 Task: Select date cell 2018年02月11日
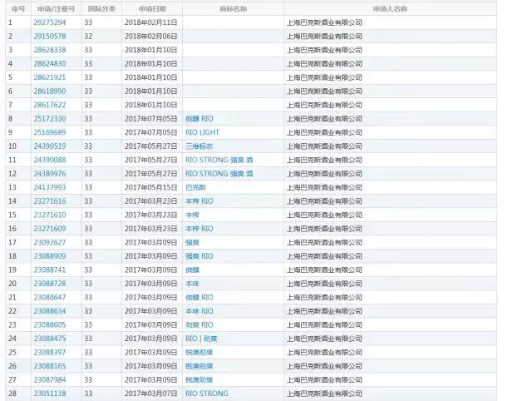pyautogui.click(x=151, y=22)
